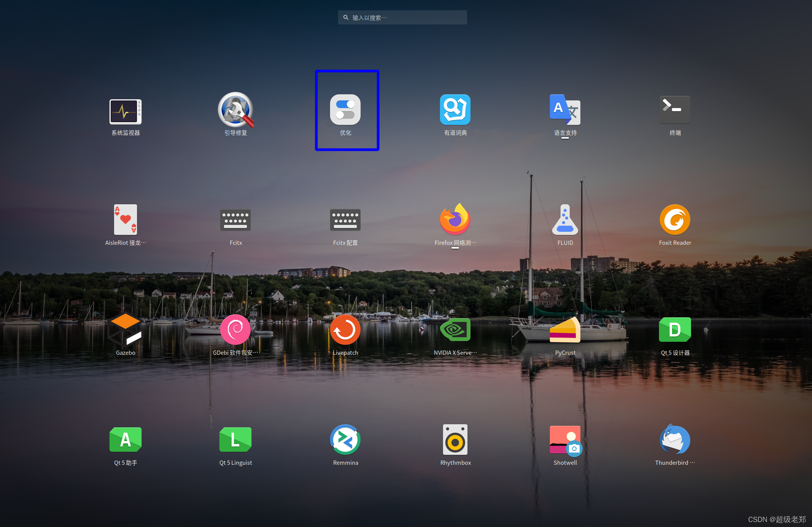Viewport: 812px width, 527px height.
Task: Launch Rhythmbox music player
Action: click(455, 440)
